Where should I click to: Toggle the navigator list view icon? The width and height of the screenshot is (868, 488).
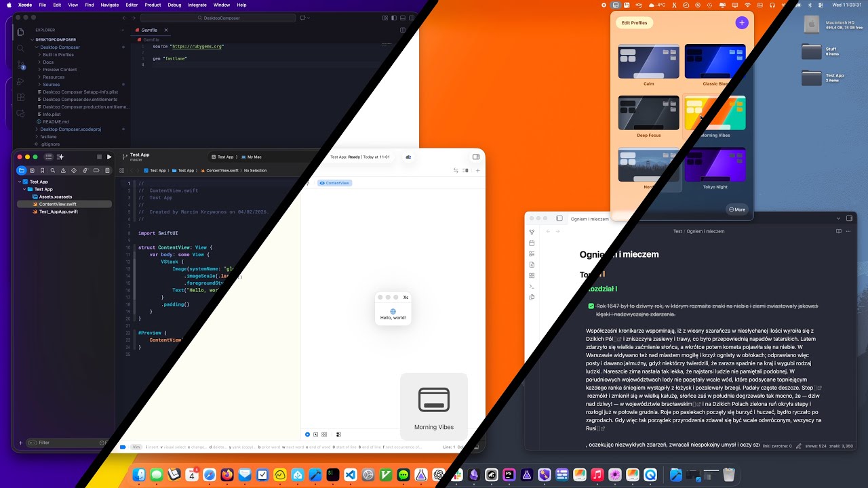tap(49, 157)
